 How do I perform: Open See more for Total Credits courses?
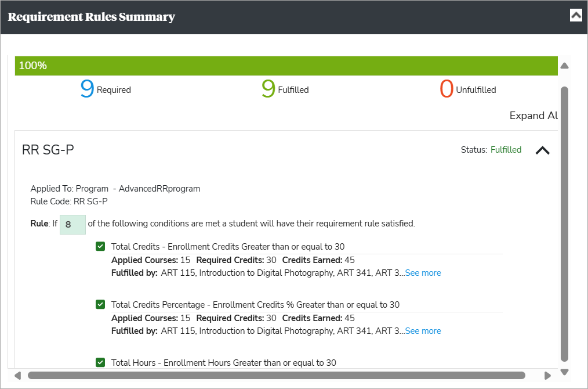click(x=423, y=272)
